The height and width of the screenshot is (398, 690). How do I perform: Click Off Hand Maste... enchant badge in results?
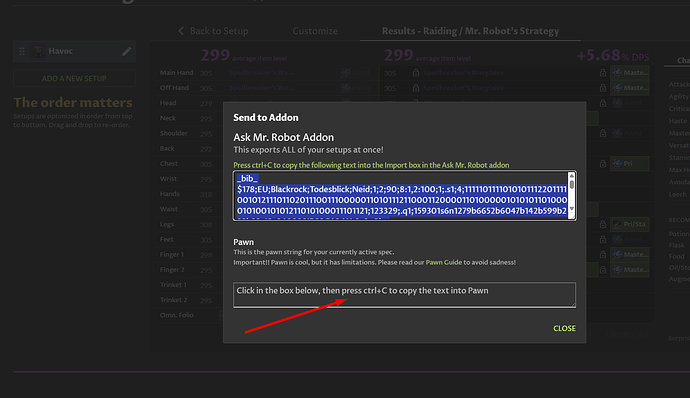click(630, 88)
